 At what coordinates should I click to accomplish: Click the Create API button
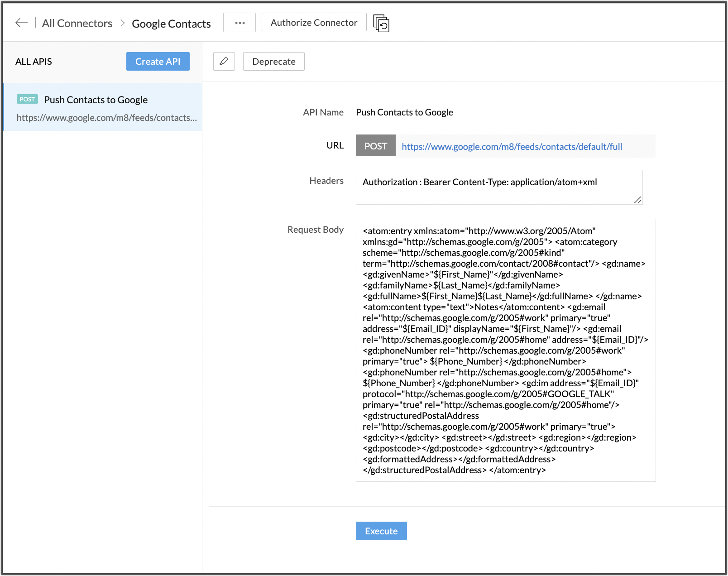tap(158, 62)
